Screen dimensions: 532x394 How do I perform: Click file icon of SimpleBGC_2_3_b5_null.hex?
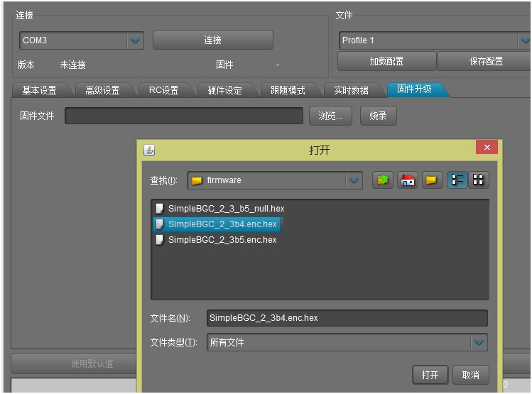click(160, 208)
